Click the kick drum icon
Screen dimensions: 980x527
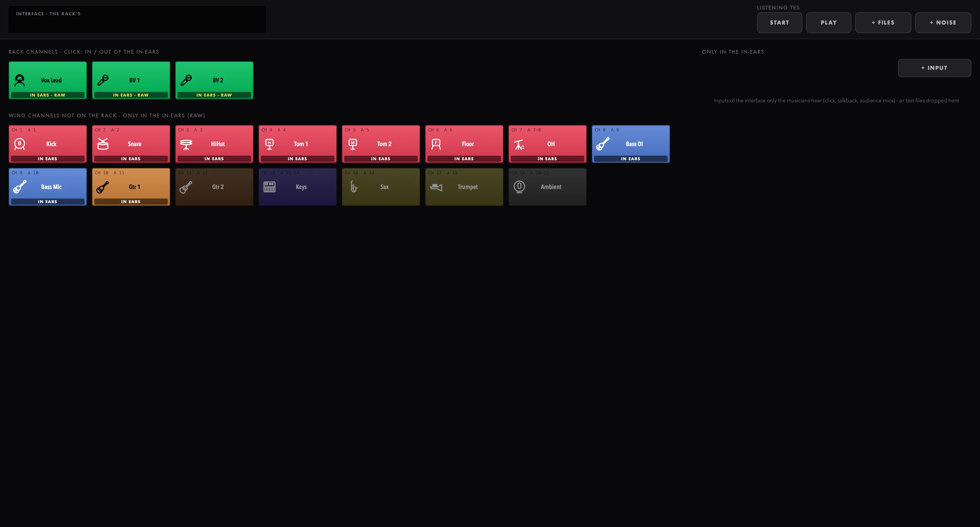[19, 144]
